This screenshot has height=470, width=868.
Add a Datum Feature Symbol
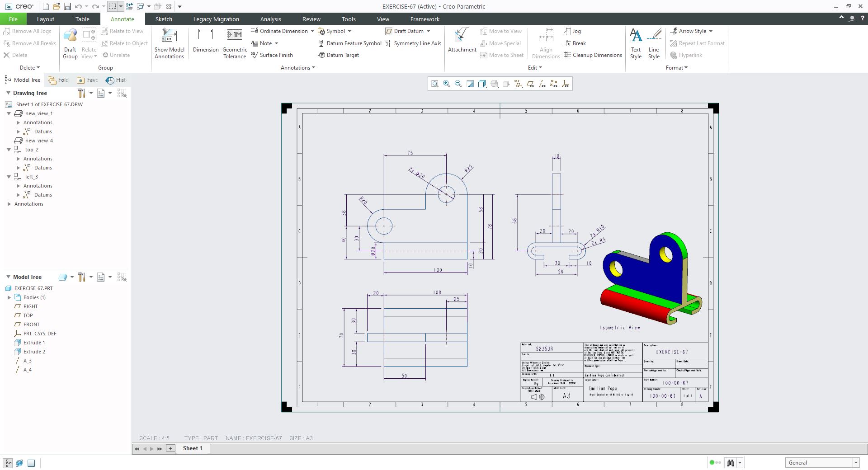350,43
